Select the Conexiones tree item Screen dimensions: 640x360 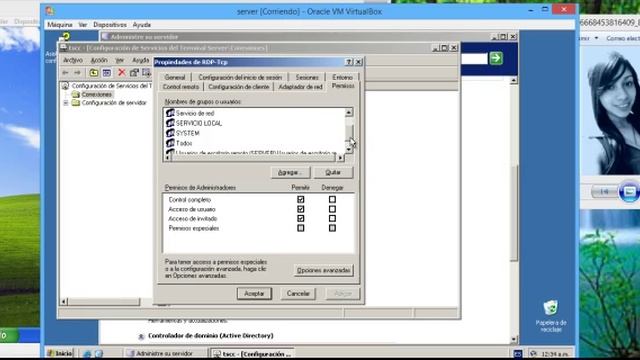tap(96, 94)
